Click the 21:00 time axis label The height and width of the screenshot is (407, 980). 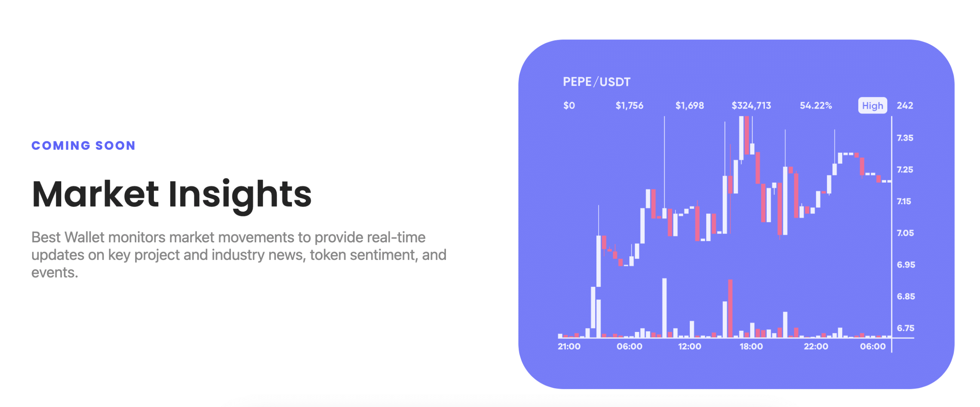pos(569,347)
